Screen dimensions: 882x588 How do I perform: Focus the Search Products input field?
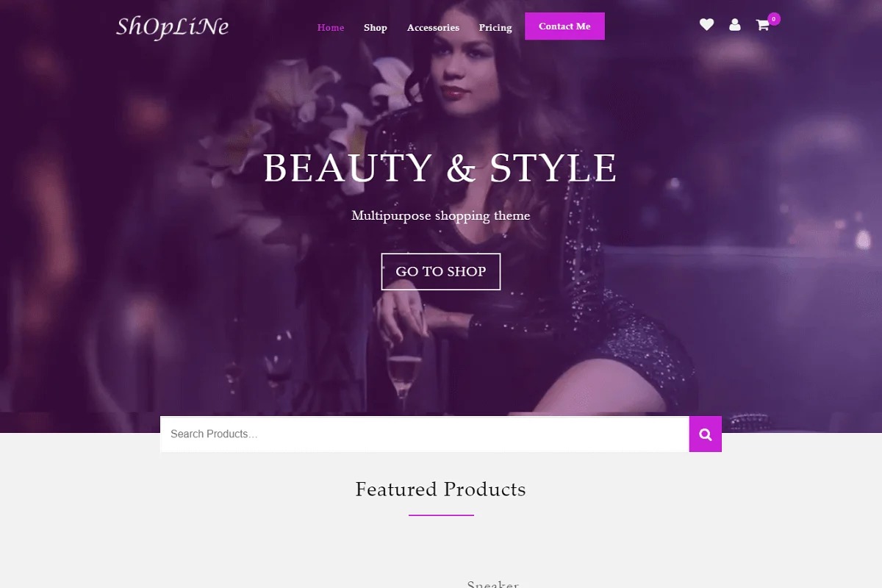pos(425,434)
